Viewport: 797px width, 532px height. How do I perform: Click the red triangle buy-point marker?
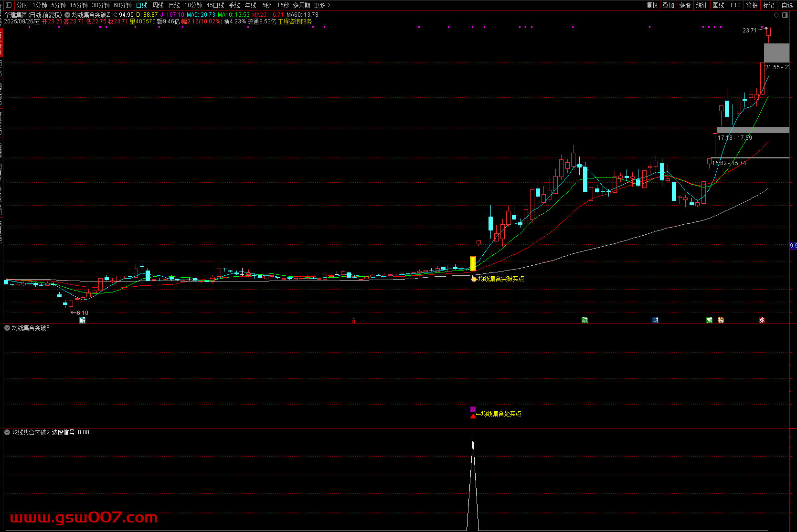point(473,416)
